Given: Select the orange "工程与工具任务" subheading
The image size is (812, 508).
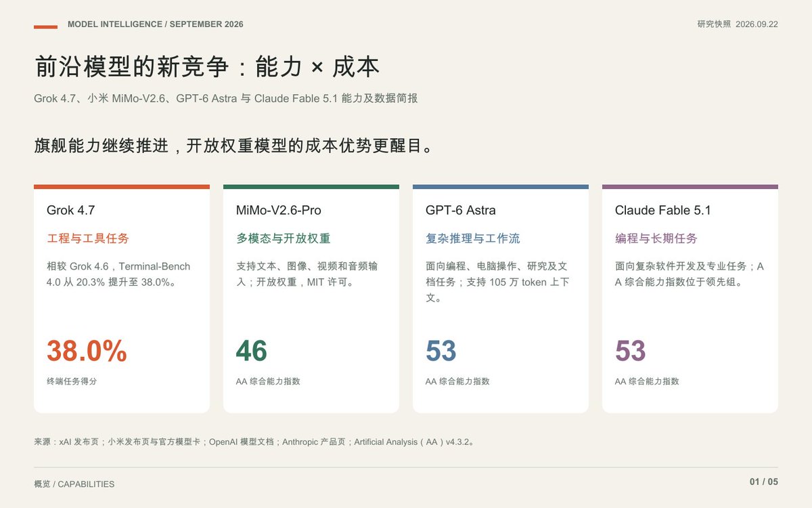Looking at the screenshot, I should tap(88, 238).
